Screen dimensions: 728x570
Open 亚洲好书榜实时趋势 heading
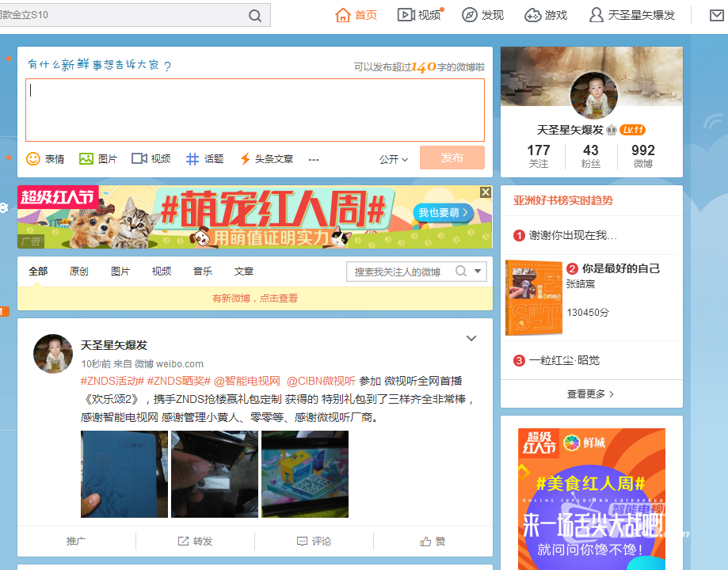tap(563, 200)
